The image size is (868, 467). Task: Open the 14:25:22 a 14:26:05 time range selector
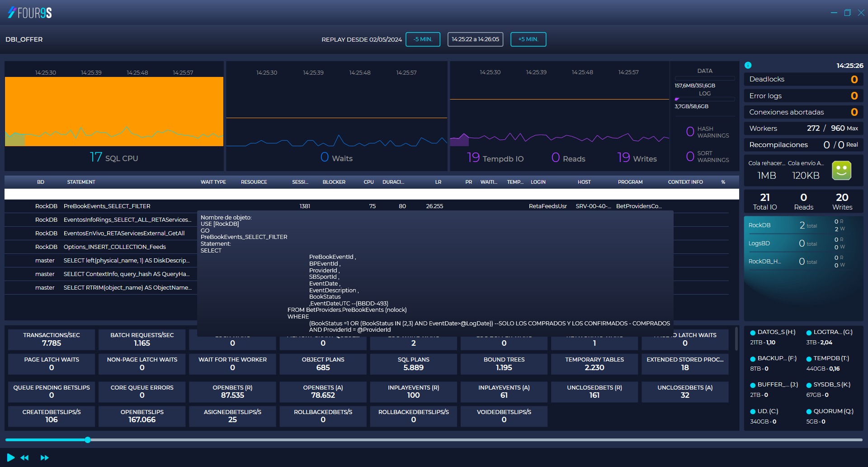[x=475, y=39]
